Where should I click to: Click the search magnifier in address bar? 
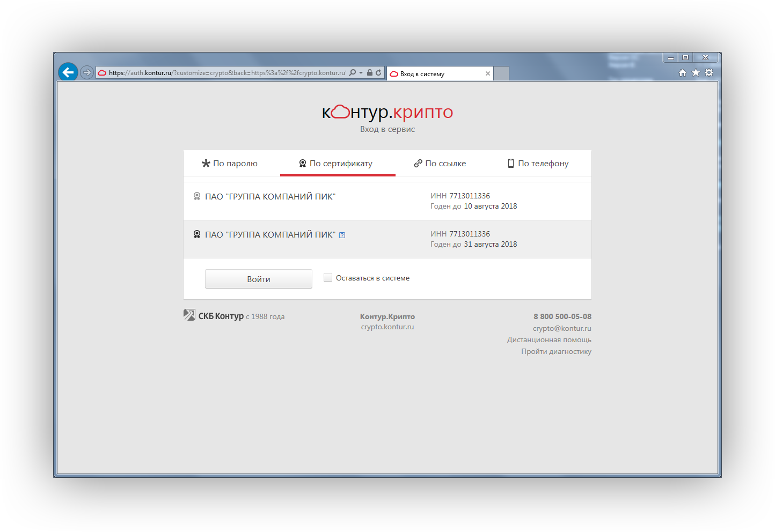pos(353,72)
